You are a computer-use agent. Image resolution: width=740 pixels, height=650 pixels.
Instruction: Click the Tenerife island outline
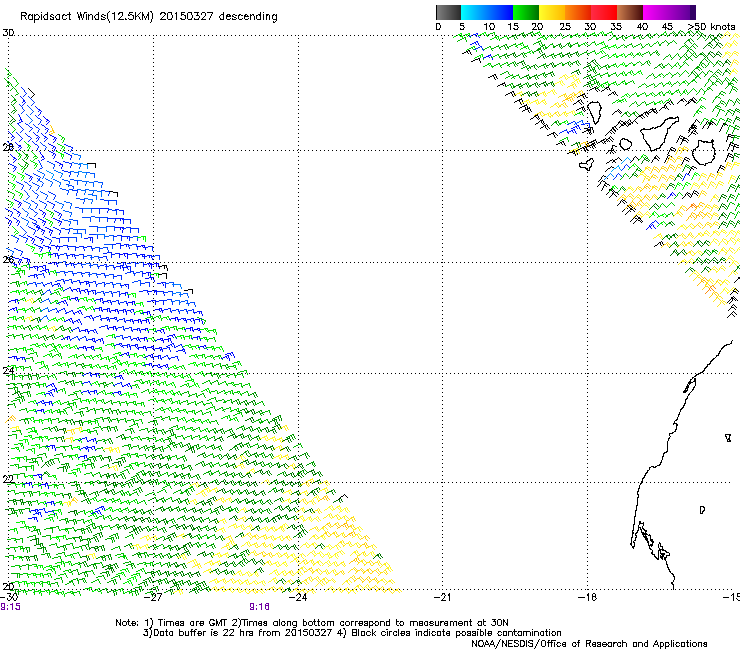(x=660, y=133)
